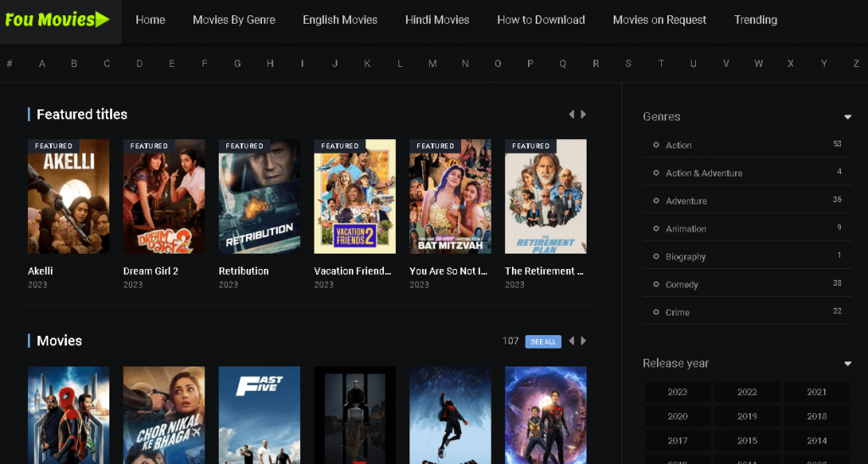Click the Vacation Friend... title text
The image size is (868, 464).
353,271
